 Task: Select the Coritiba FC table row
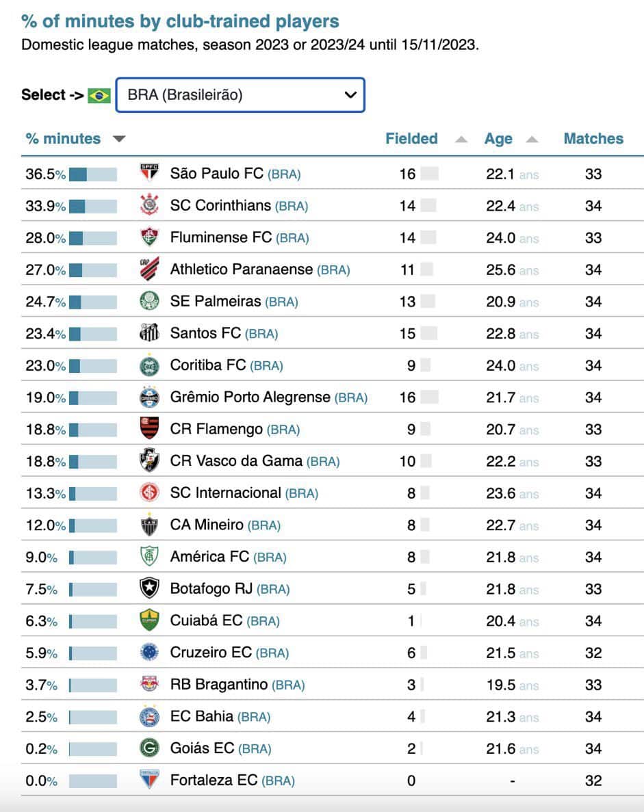(322, 365)
